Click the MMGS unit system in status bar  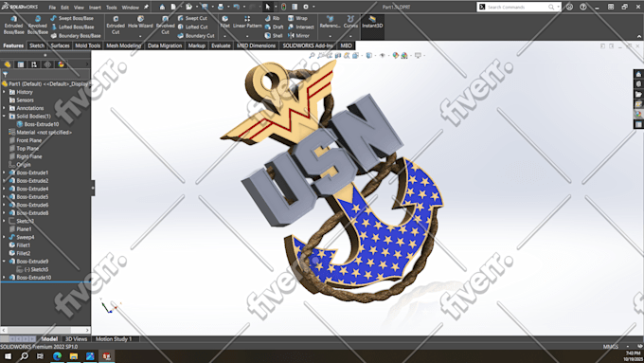pyautogui.click(x=610, y=347)
